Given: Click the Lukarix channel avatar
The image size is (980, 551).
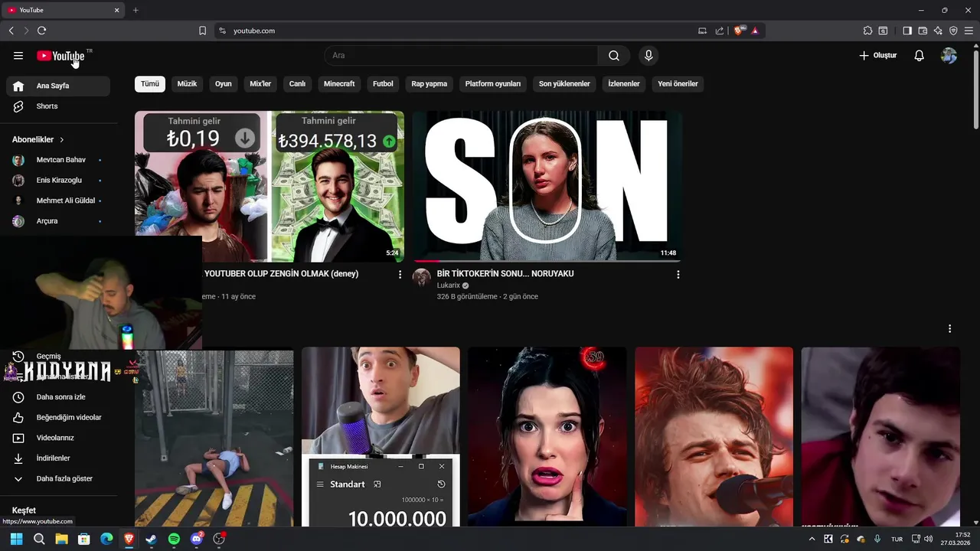Looking at the screenshot, I should [422, 278].
